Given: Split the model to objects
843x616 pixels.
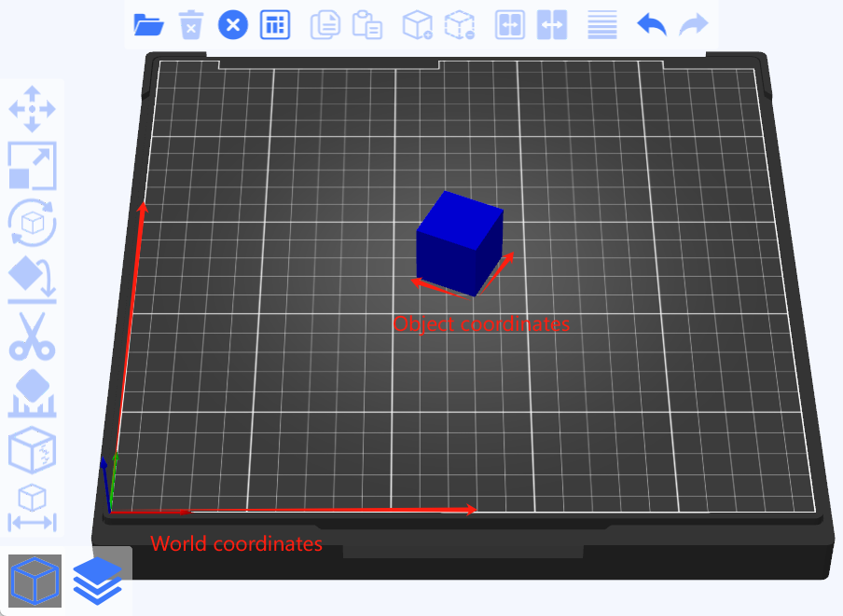Looking at the screenshot, I should tap(509, 24).
